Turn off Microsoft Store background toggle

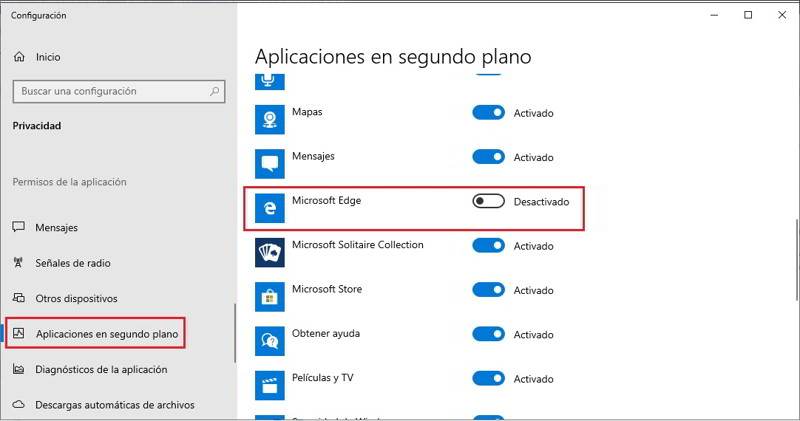click(488, 289)
